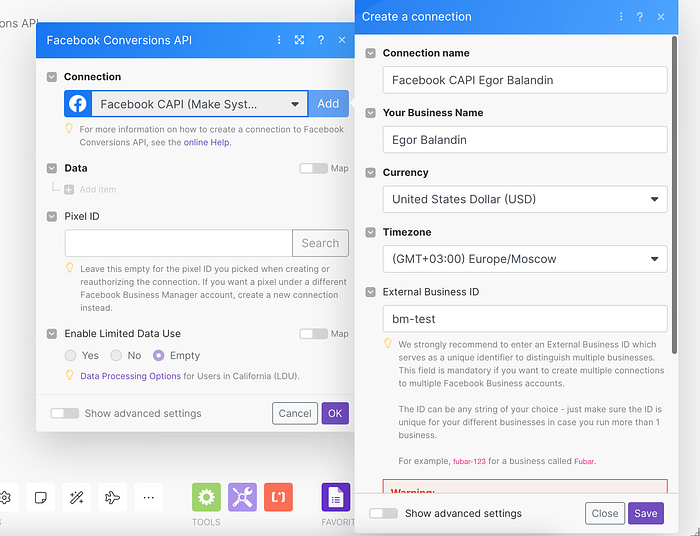Viewport: 700px width, 536px height.
Task: Click the hint bulb icon under Connection field
Action: click(x=69, y=129)
